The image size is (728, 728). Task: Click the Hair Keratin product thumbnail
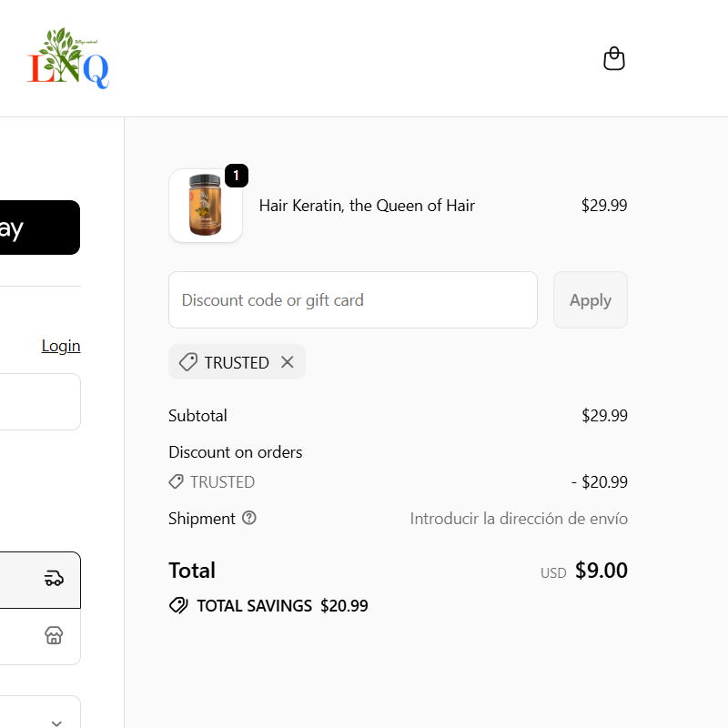tap(206, 207)
